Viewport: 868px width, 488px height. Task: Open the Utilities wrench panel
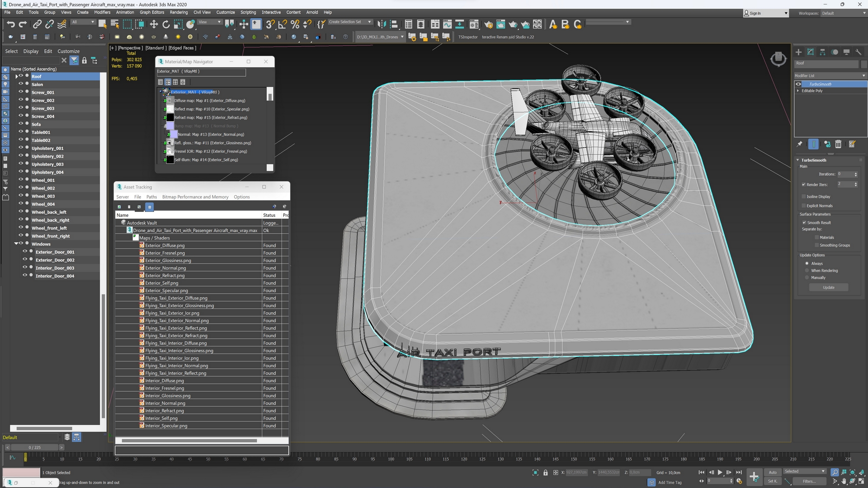click(x=859, y=52)
